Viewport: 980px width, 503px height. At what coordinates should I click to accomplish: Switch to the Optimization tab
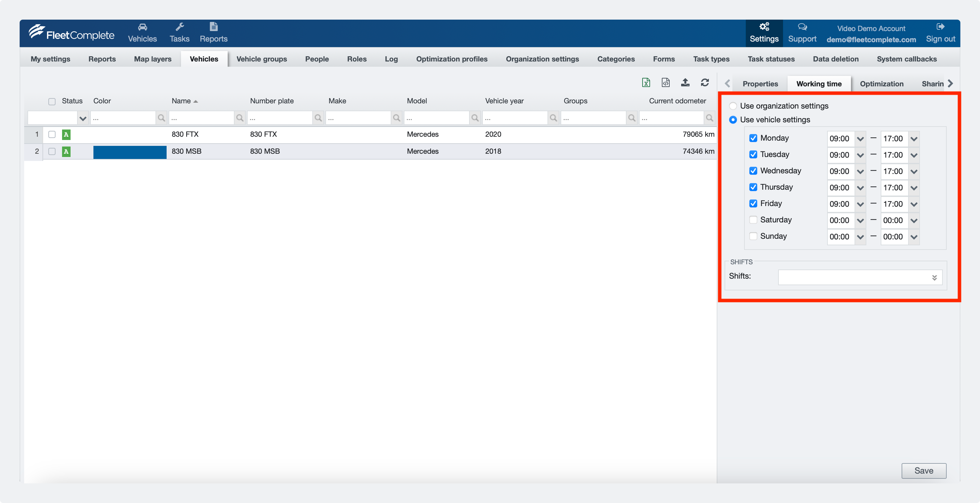882,83
